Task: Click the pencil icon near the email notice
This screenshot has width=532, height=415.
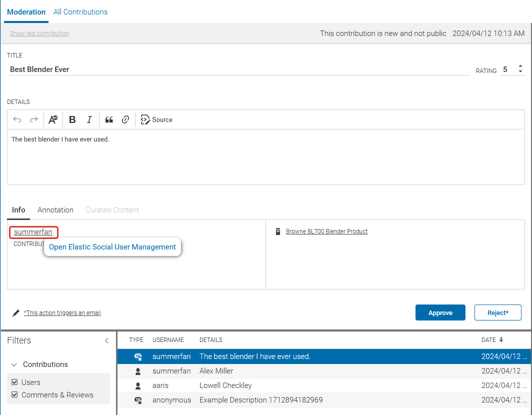Action: [15, 312]
